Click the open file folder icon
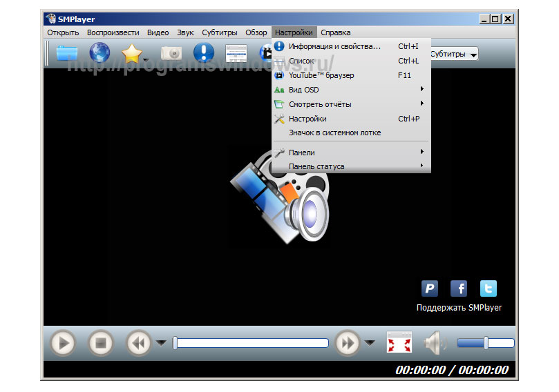This screenshot has width=559, height=392. click(x=67, y=53)
